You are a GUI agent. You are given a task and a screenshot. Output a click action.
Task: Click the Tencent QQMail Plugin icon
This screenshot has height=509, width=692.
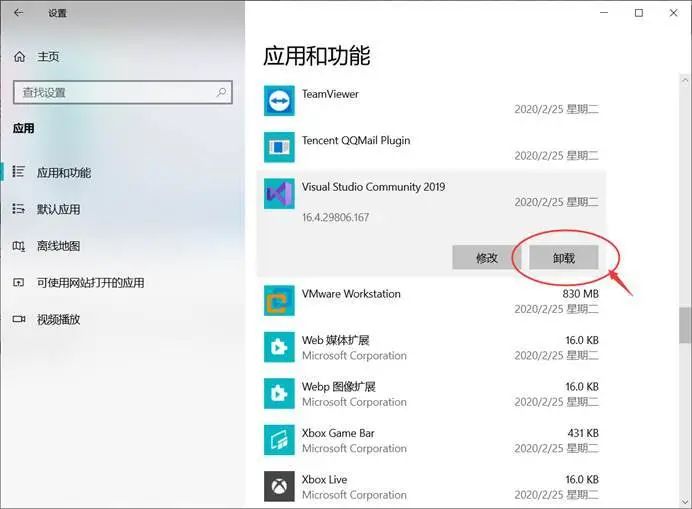[278, 148]
